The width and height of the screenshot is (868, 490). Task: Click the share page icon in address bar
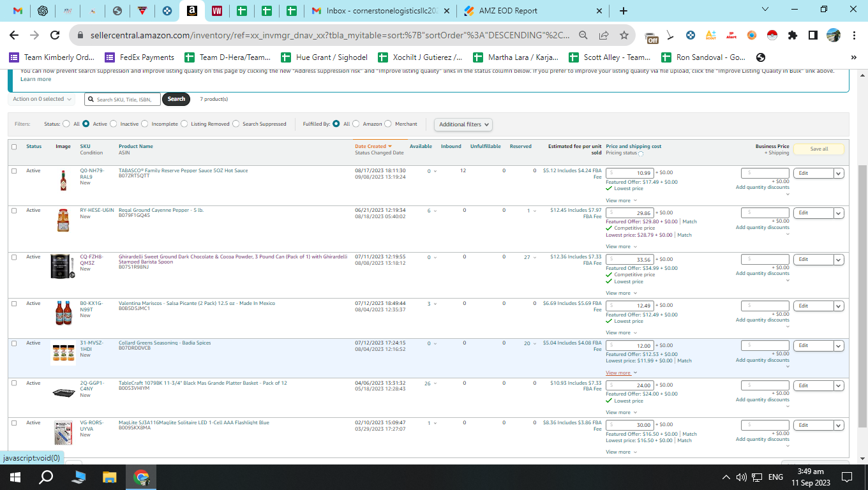point(603,35)
